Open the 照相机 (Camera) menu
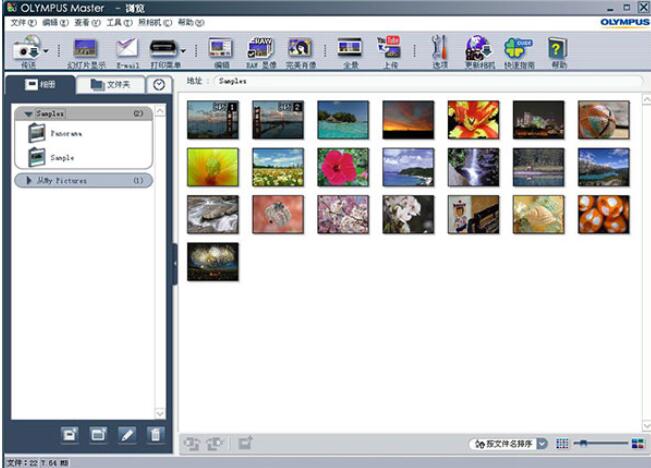Viewport: 651px width, 468px height. (x=155, y=22)
